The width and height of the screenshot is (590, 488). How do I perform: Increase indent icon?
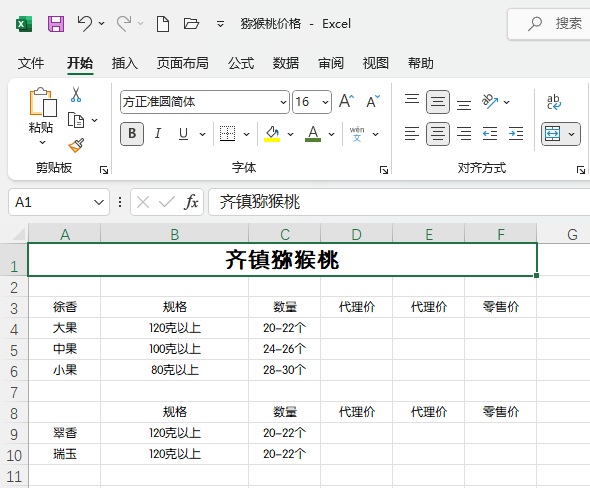tap(516, 134)
